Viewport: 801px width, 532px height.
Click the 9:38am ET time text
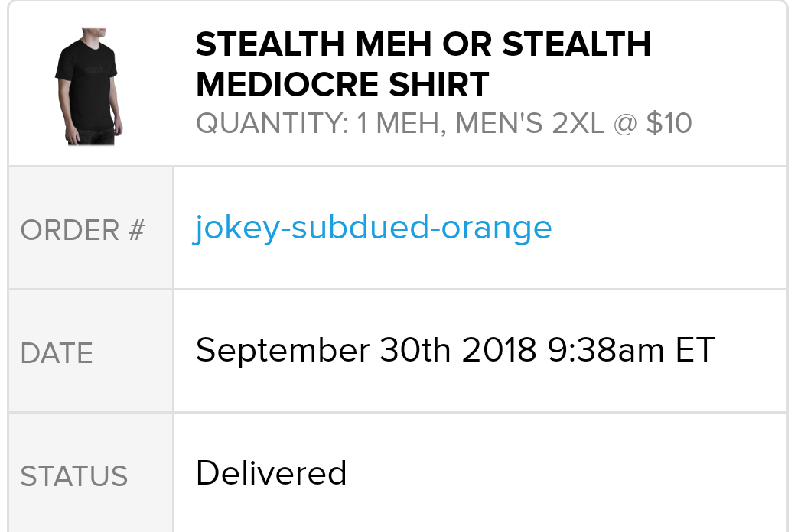631,350
